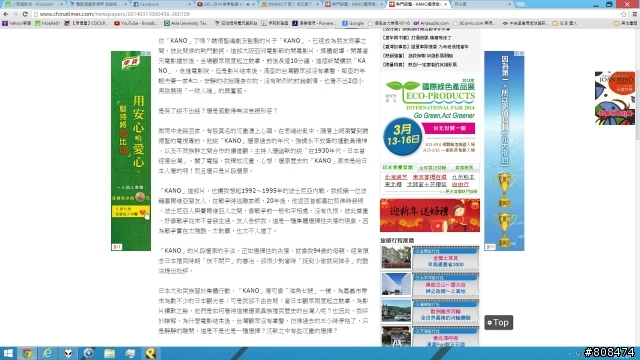The height and width of the screenshot is (360, 640).
Task: Open the 自由行 link
Action: (x=460, y=184)
